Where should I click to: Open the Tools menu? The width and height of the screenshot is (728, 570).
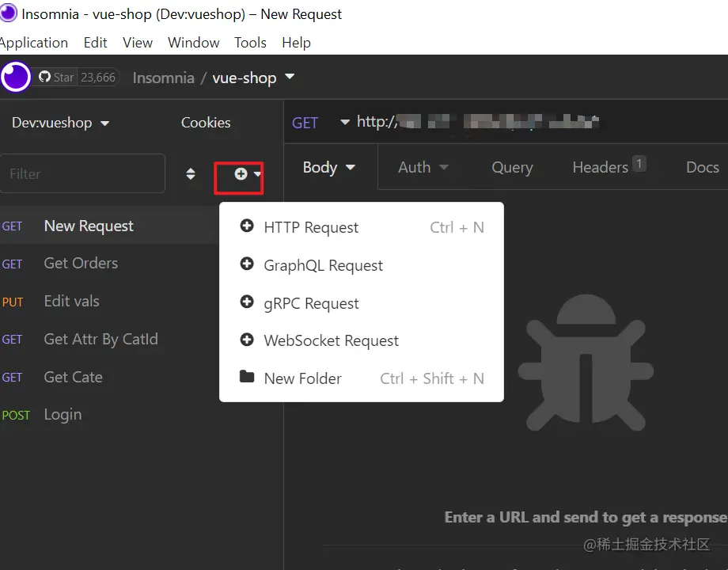tap(250, 43)
